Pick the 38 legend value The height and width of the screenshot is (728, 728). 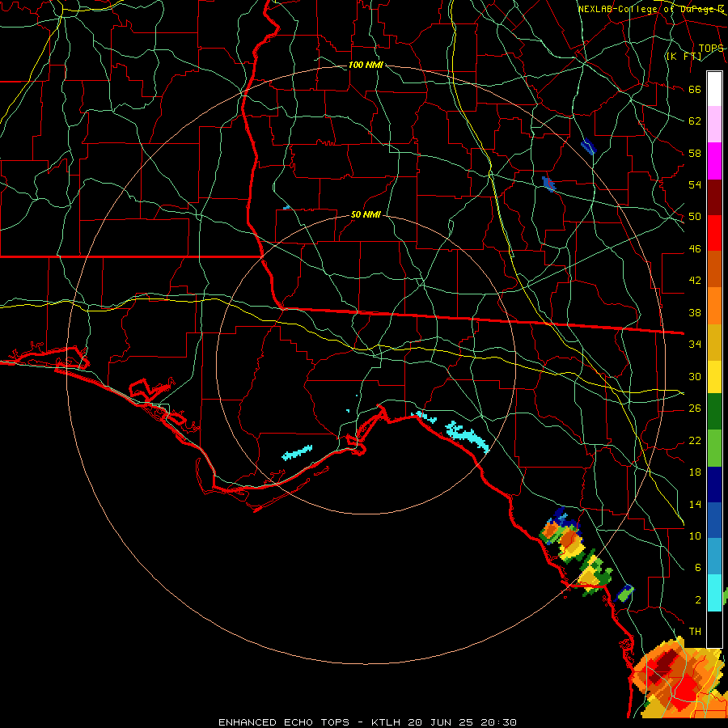tap(695, 312)
